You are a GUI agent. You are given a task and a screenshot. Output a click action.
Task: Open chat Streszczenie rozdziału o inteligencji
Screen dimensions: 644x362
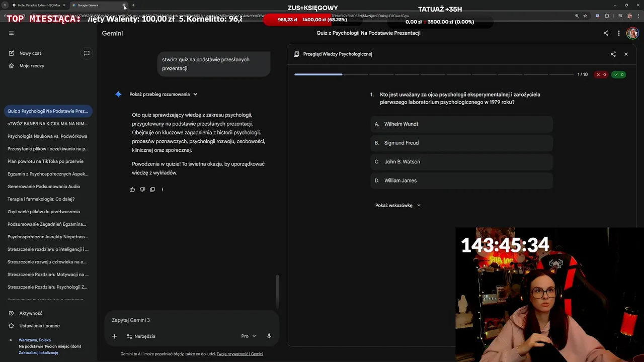pyautogui.click(x=47, y=249)
